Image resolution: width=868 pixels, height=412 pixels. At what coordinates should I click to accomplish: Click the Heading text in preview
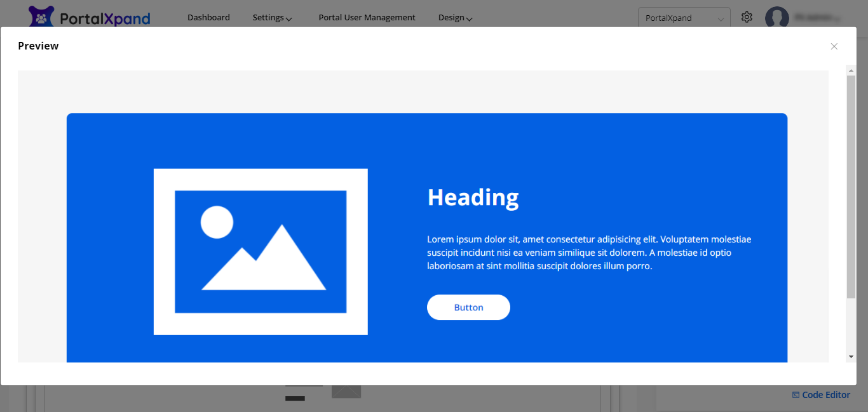473,197
